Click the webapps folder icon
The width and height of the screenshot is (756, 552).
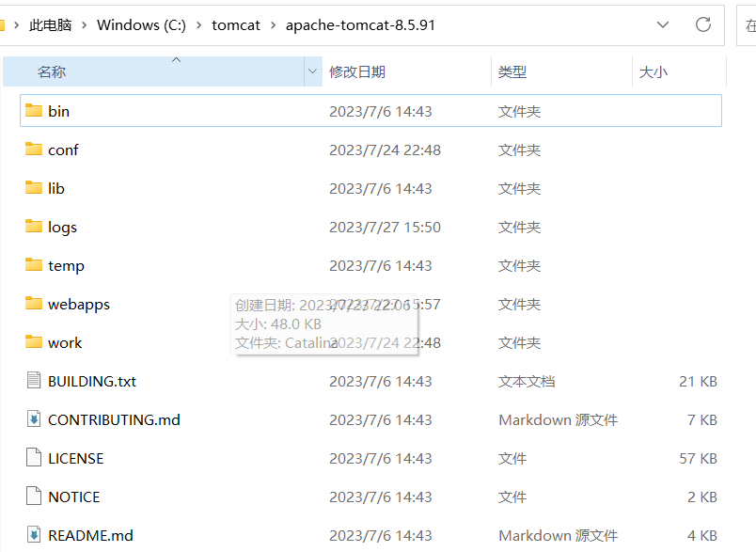[x=34, y=303]
